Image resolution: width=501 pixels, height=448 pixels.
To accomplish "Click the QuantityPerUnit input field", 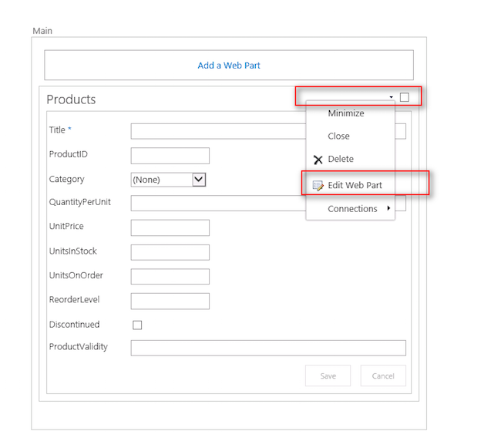I will pyautogui.click(x=216, y=204).
